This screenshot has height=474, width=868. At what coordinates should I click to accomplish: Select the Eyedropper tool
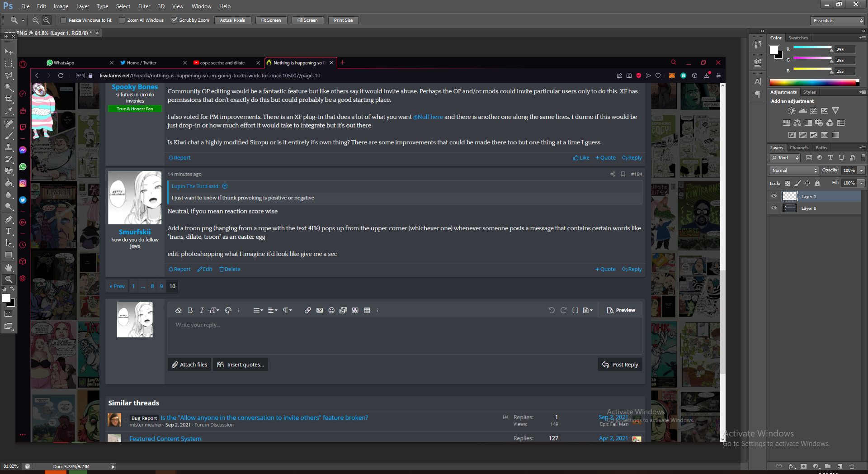[x=9, y=111]
